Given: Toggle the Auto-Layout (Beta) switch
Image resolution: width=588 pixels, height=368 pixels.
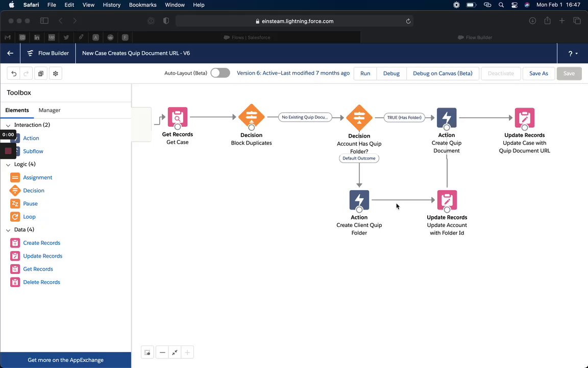Looking at the screenshot, I should tap(220, 73).
